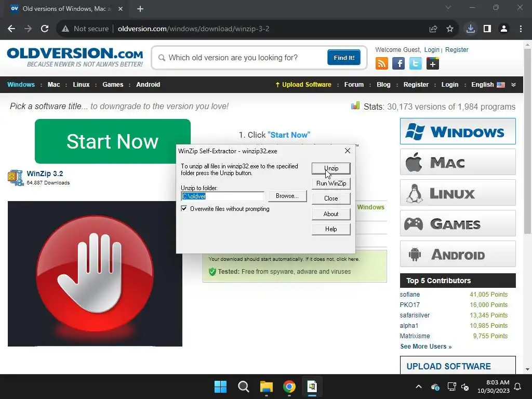Click the Chrome forward arrow

tap(28, 29)
